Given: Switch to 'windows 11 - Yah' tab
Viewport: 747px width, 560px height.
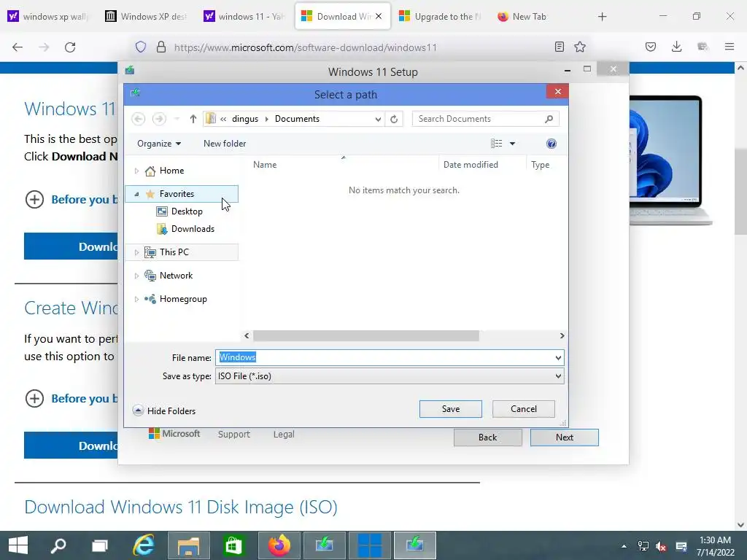Looking at the screenshot, I should point(245,17).
